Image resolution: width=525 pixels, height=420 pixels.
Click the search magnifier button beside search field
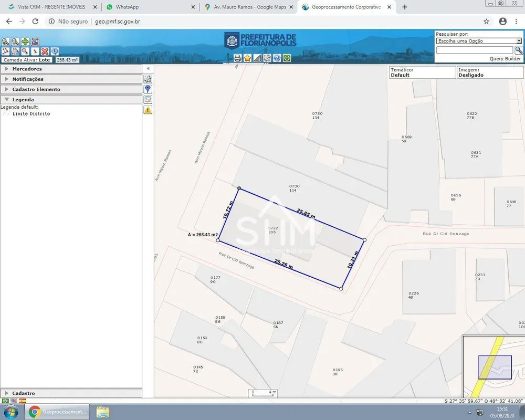[519, 50]
